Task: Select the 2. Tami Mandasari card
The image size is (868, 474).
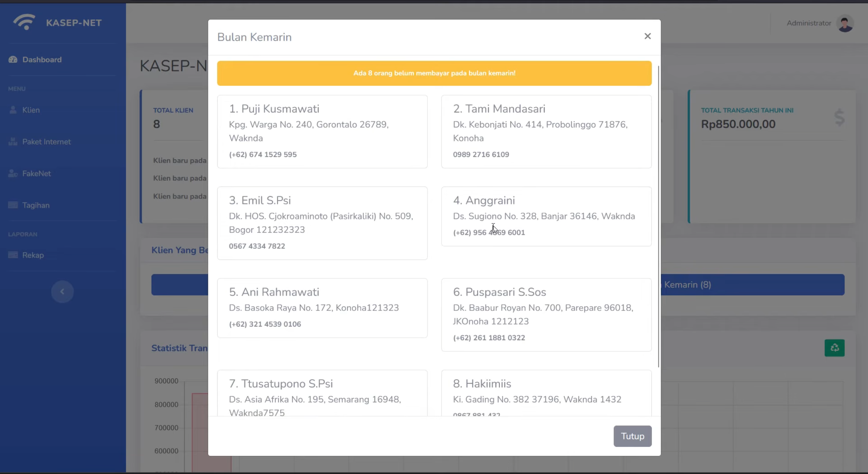Action: coord(546,131)
